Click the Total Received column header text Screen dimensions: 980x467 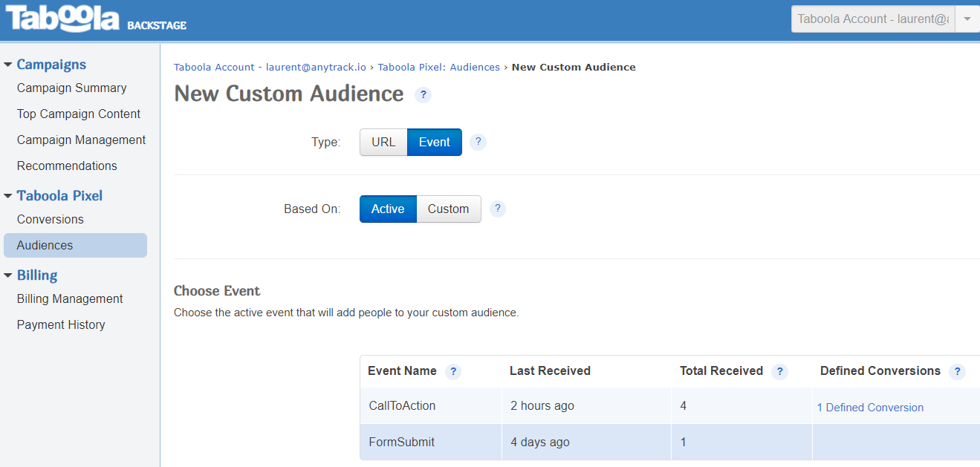(721, 371)
